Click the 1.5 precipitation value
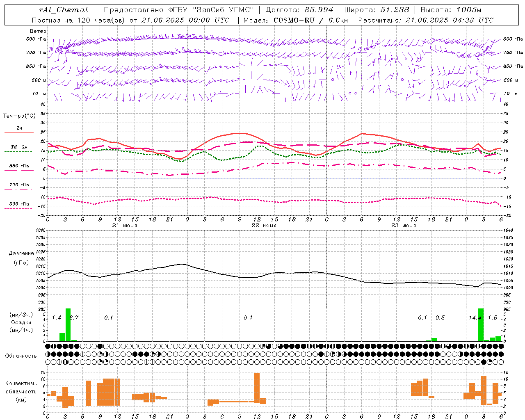Image resolution: width=525 pixels, height=420 pixels. [493, 318]
